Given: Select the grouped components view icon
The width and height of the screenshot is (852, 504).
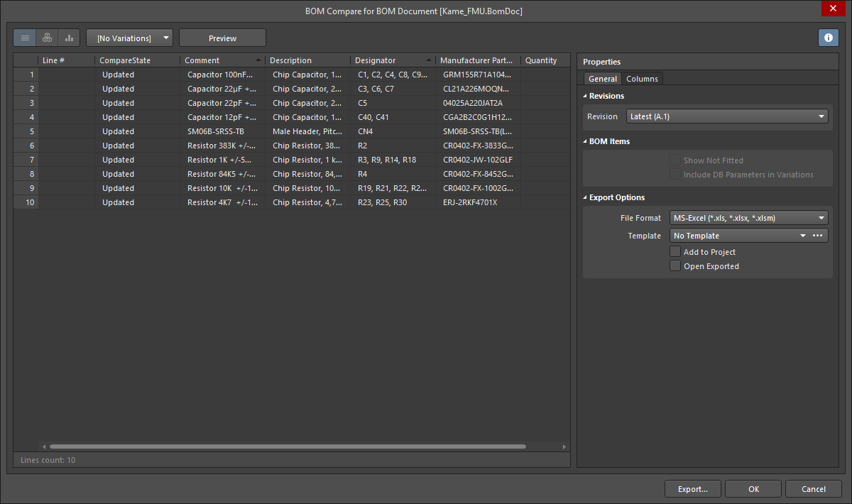Looking at the screenshot, I should point(46,37).
